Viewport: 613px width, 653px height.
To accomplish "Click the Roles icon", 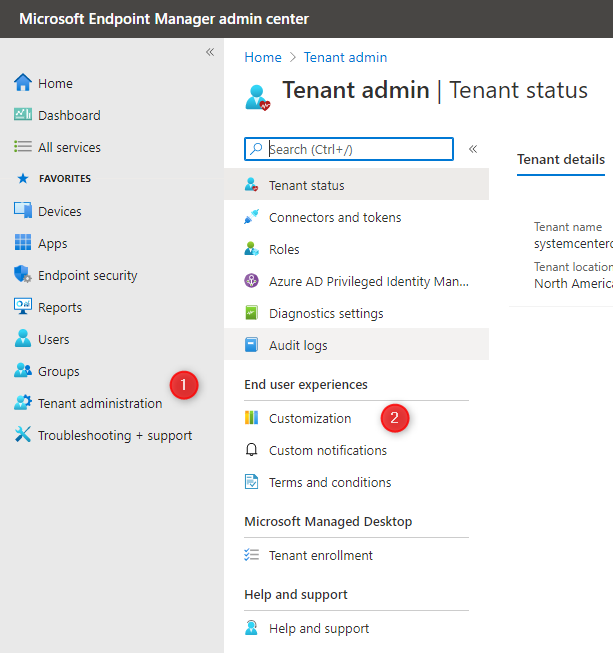I will coord(251,249).
